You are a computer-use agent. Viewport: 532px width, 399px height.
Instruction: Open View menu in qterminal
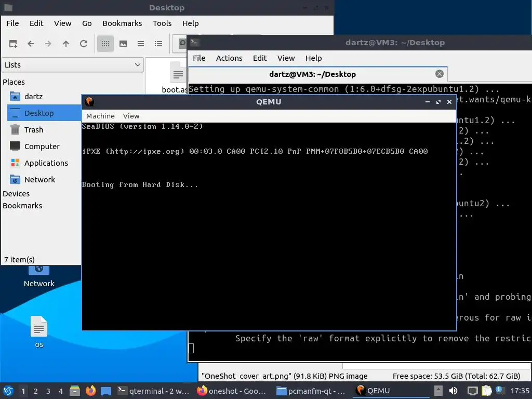pos(286,58)
